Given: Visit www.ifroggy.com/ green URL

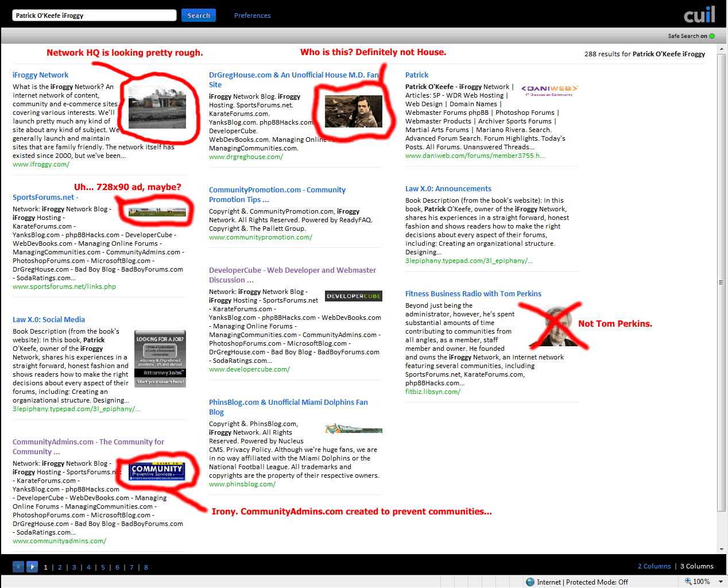Looking at the screenshot, I should (x=41, y=164).
